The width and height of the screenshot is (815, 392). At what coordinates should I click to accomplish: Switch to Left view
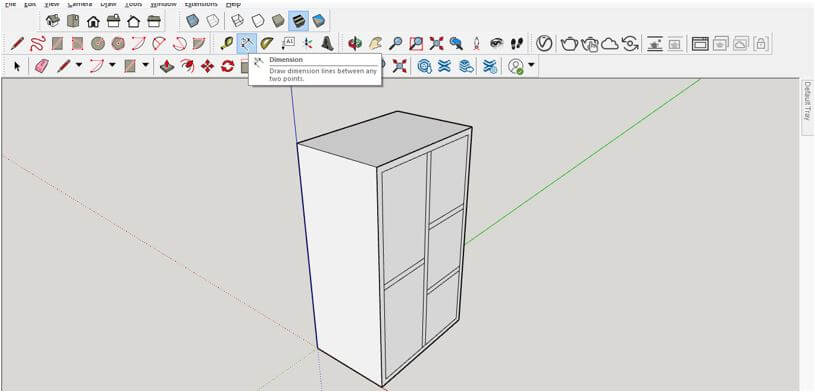pos(154,21)
